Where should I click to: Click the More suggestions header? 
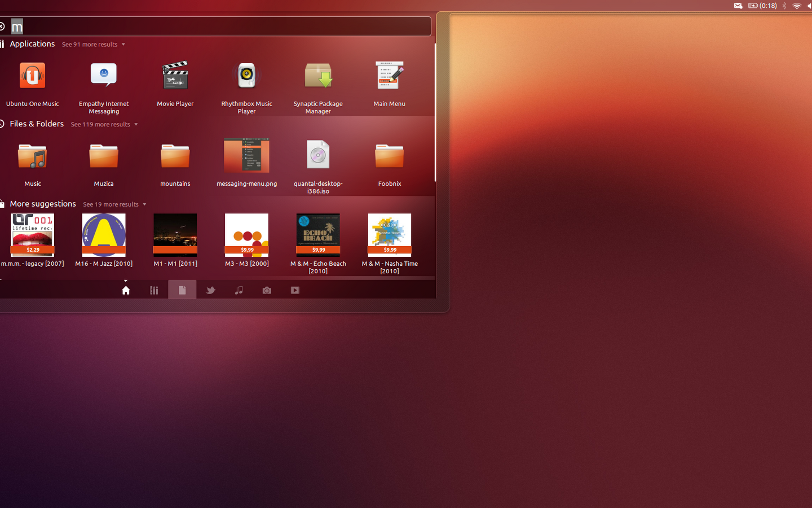click(x=43, y=204)
